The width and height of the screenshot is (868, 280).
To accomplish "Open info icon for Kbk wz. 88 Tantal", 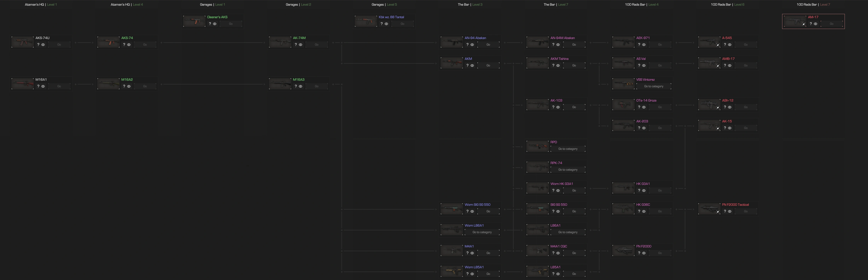I will pyautogui.click(x=381, y=24).
